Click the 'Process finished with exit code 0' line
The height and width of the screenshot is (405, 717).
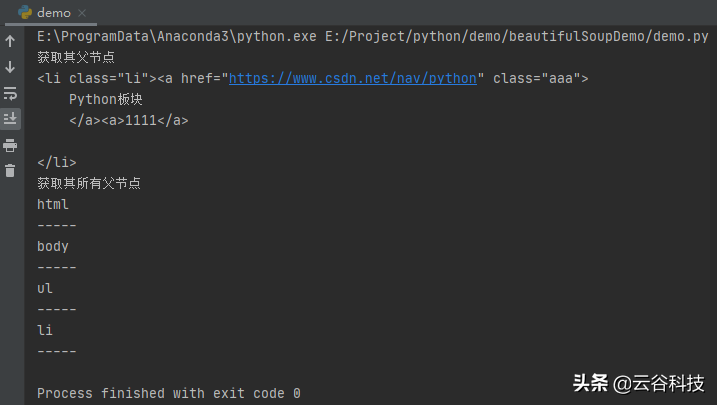169,393
